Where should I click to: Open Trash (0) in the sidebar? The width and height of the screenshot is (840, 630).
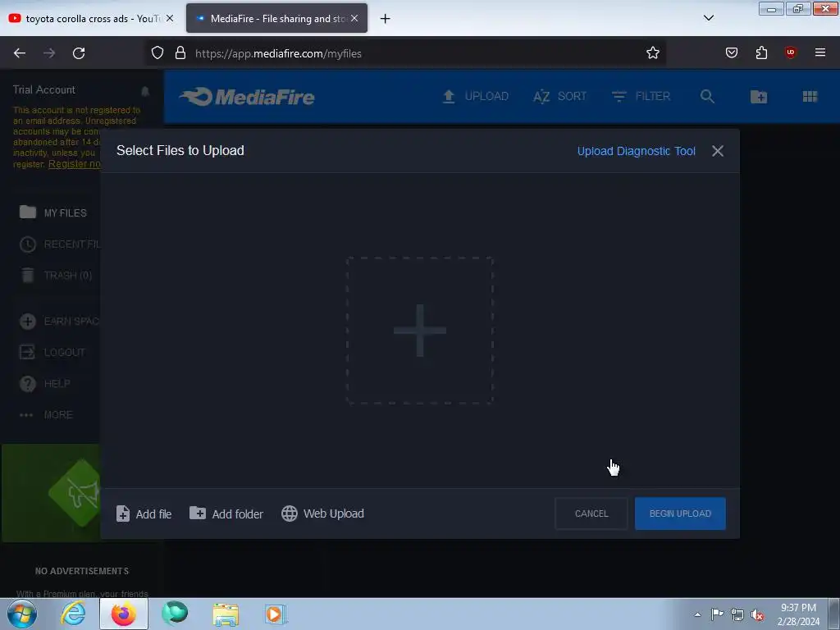tap(56, 276)
